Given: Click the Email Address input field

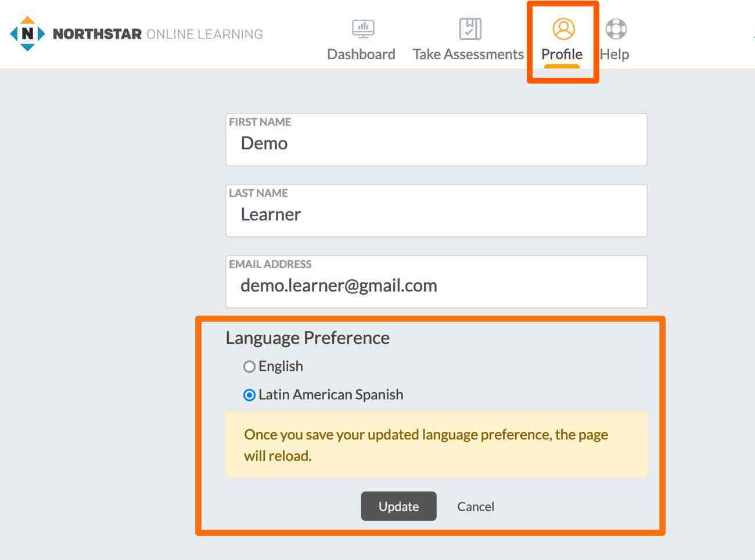Looking at the screenshot, I should (437, 282).
